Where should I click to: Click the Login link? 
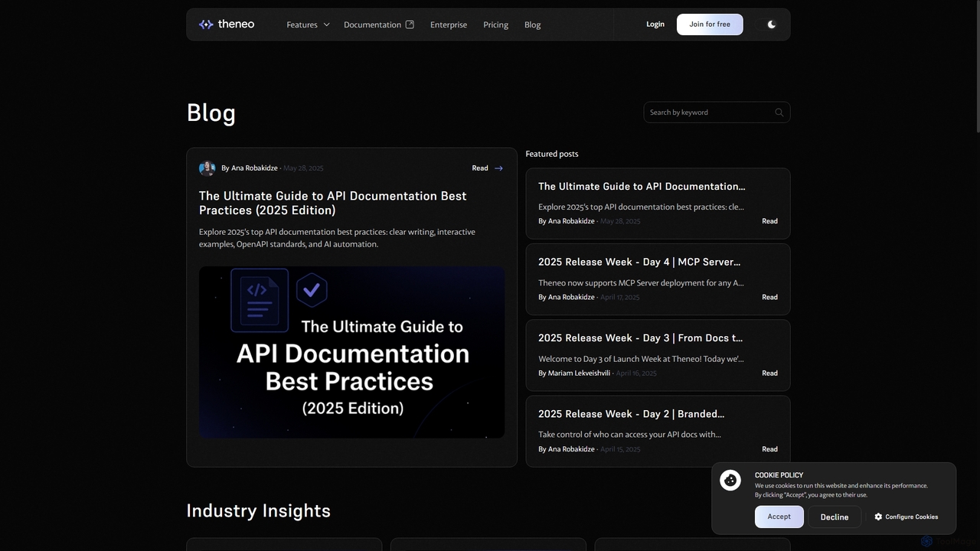[655, 24]
